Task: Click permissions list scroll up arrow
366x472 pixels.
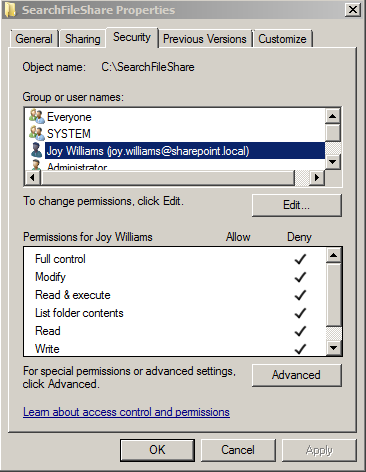Action: click(x=334, y=255)
